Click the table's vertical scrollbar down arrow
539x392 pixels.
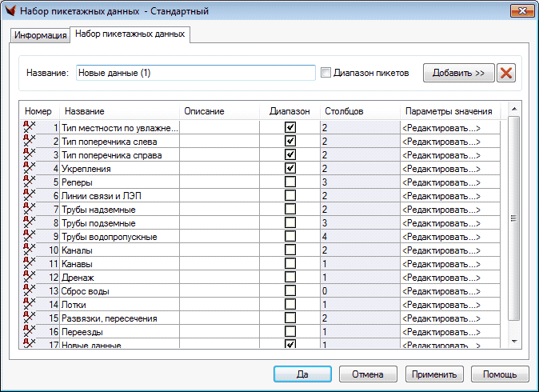pos(514,342)
